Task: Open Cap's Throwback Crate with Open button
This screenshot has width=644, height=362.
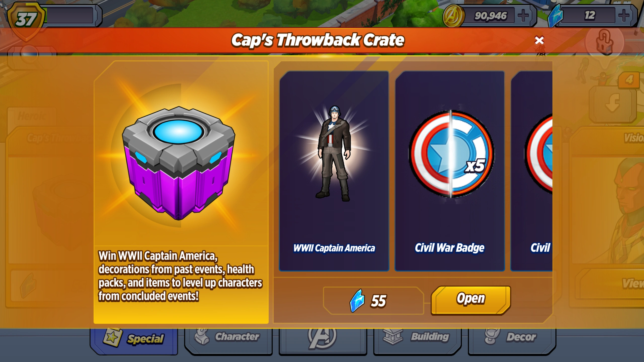Action: click(x=471, y=300)
